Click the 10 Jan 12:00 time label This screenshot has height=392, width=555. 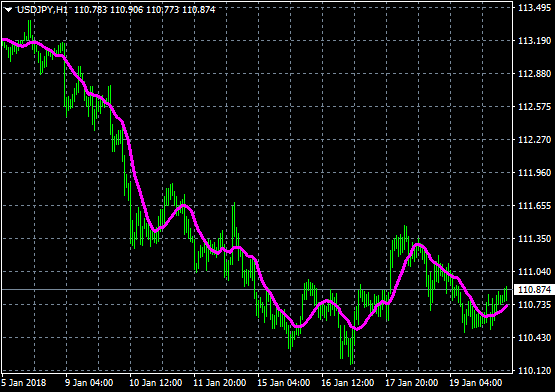pos(155,383)
